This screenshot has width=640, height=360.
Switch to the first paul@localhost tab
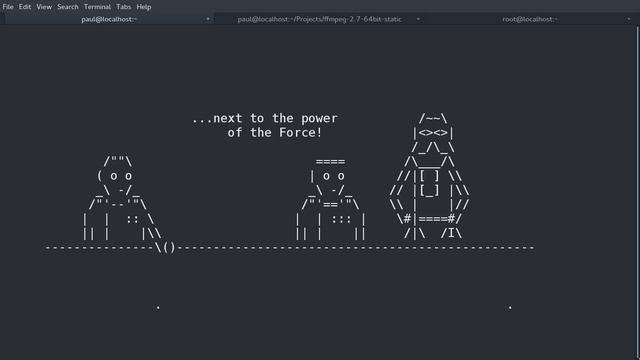click(109, 19)
